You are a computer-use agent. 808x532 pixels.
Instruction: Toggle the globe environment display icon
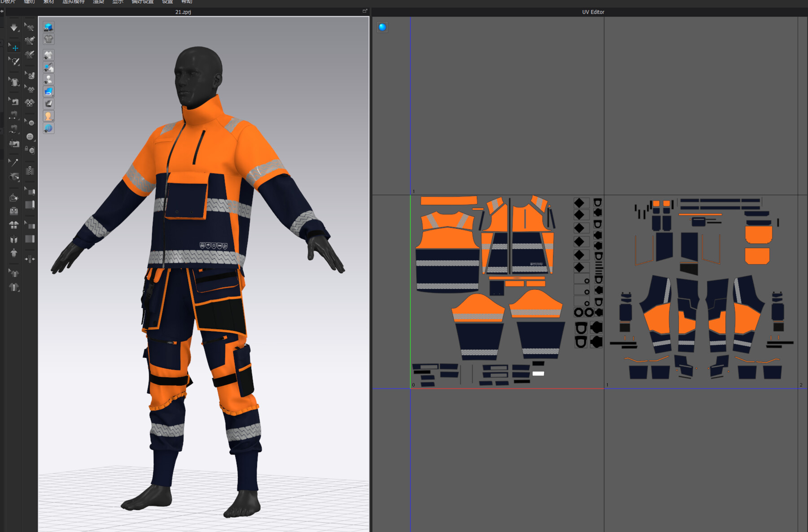click(x=48, y=128)
